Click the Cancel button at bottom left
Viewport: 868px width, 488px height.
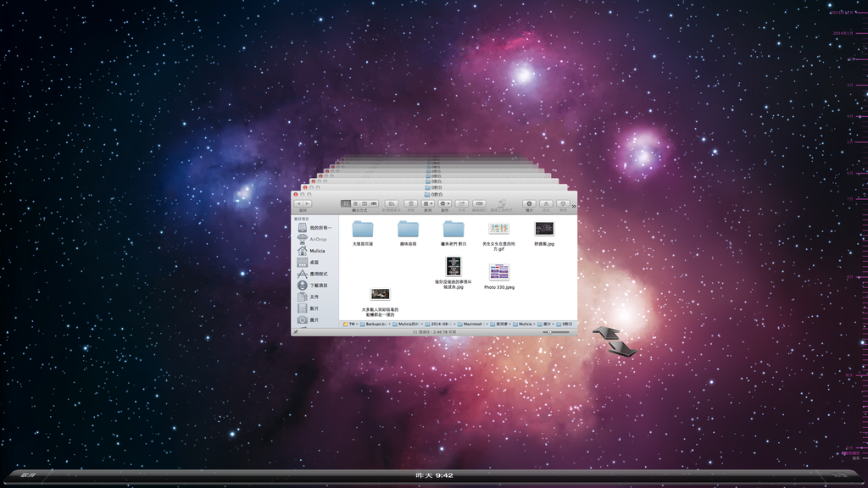pyautogui.click(x=28, y=475)
